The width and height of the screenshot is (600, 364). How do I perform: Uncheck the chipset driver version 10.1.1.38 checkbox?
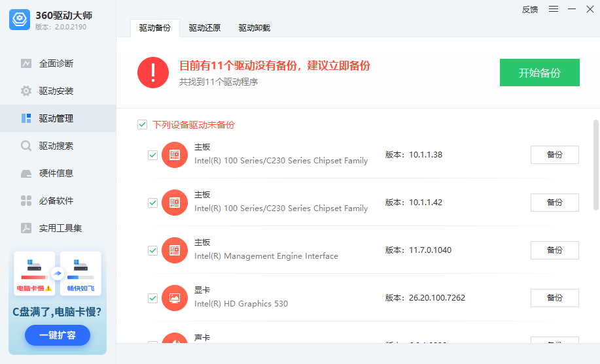click(152, 155)
